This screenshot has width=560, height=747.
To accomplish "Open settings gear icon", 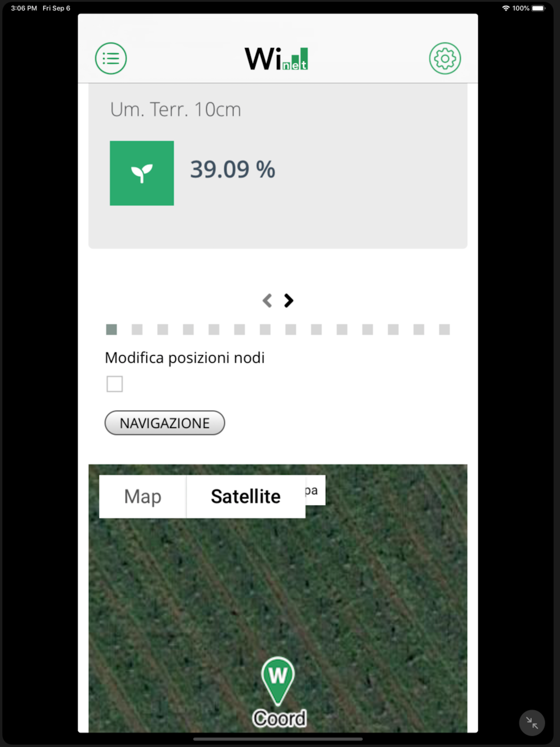I will [x=445, y=59].
